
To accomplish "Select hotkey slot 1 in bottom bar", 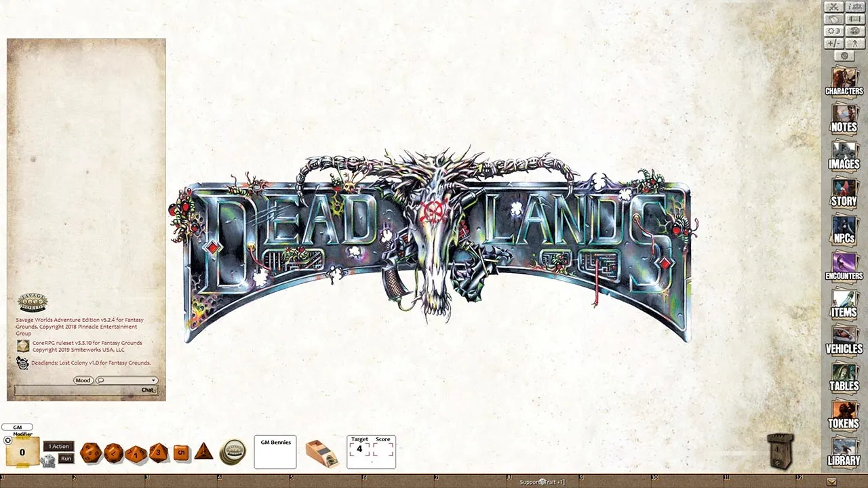I will pyautogui.click(x=37, y=482).
